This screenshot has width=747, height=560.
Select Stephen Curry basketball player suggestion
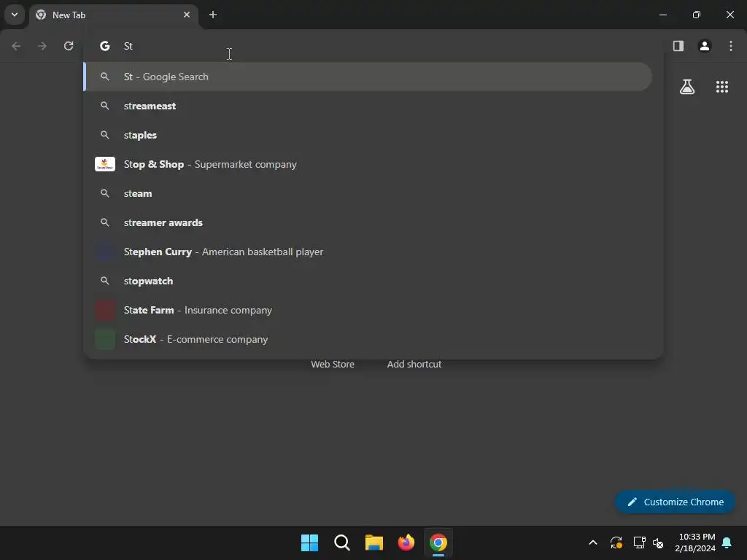coord(368,252)
